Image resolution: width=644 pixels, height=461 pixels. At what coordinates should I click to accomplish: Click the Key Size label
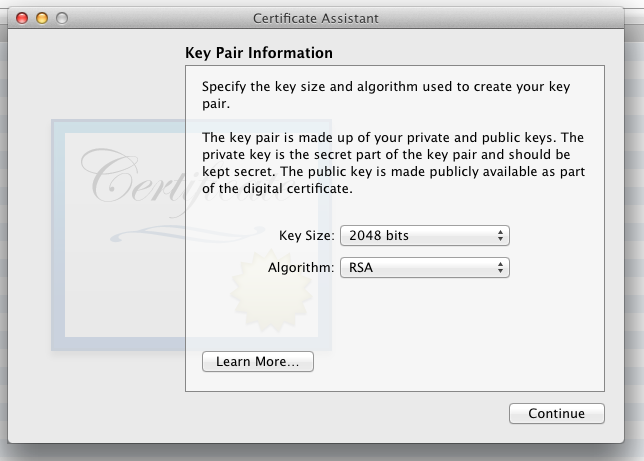[x=306, y=236]
